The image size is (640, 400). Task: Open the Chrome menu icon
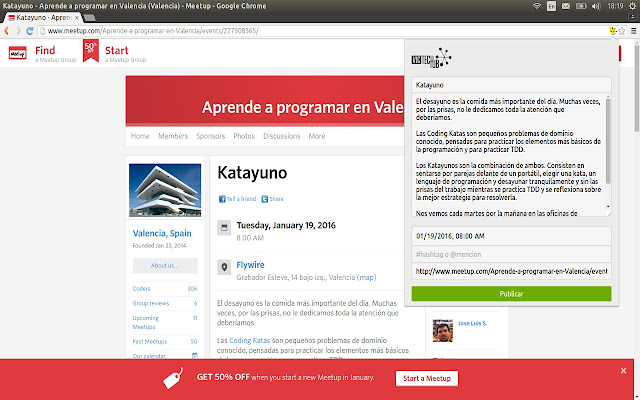point(633,31)
